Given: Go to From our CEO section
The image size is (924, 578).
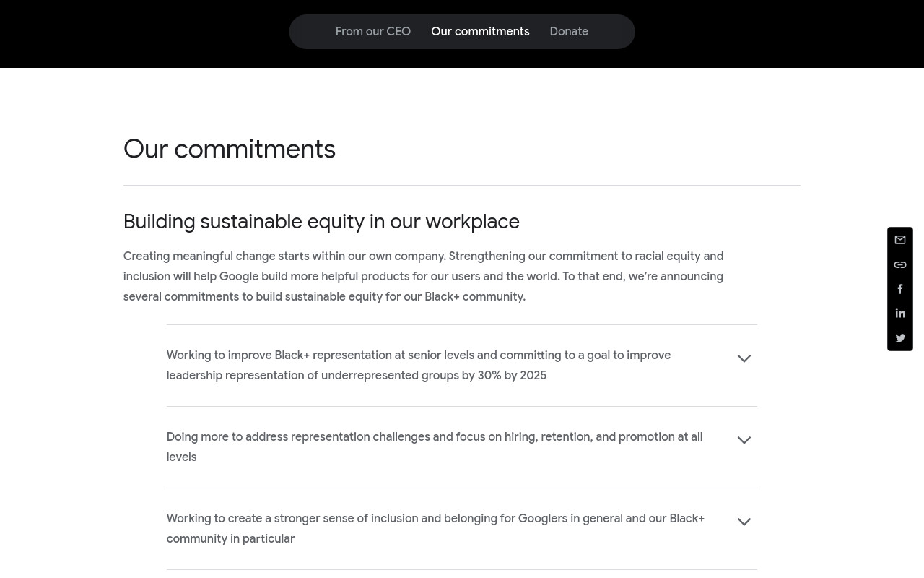Looking at the screenshot, I should pyautogui.click(x=373, y=32).
